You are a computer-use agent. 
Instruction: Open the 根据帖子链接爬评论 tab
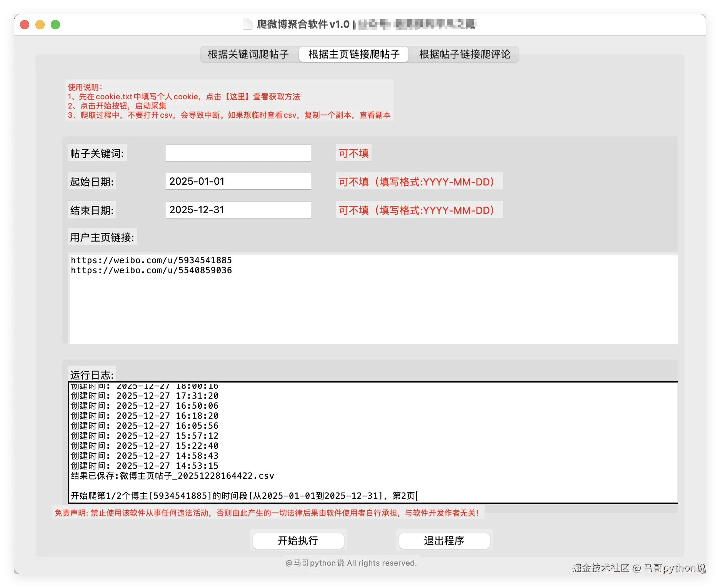(464, 54)
